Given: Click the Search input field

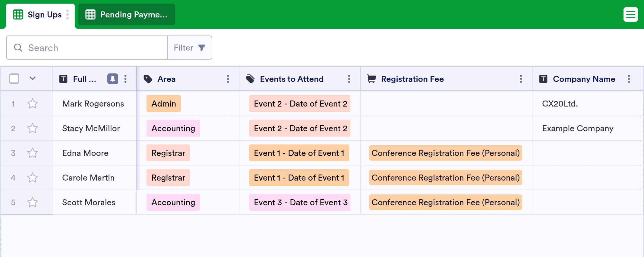Looking at the screenshot, I should click(87, 48).
